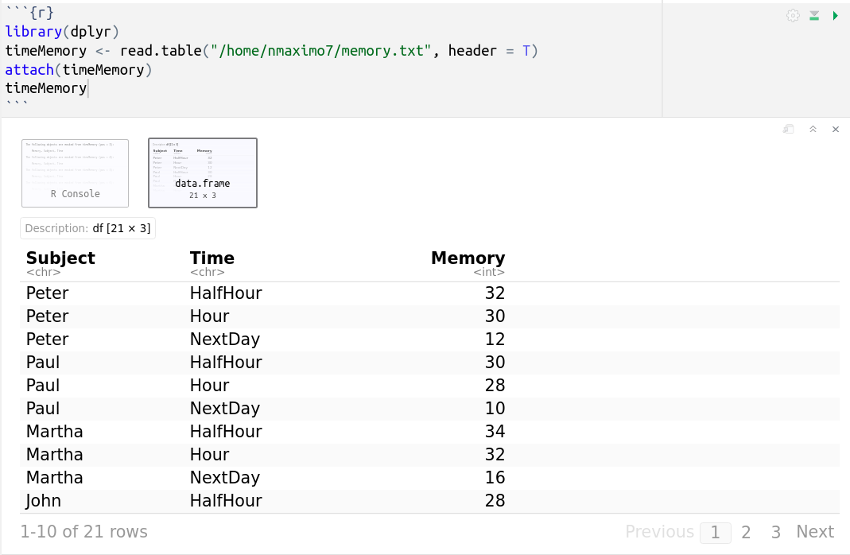Image resolution: width=850 pixels, height=555 pixels.
Task: Click the Next pagination link
Action: [x=815, y=532]
